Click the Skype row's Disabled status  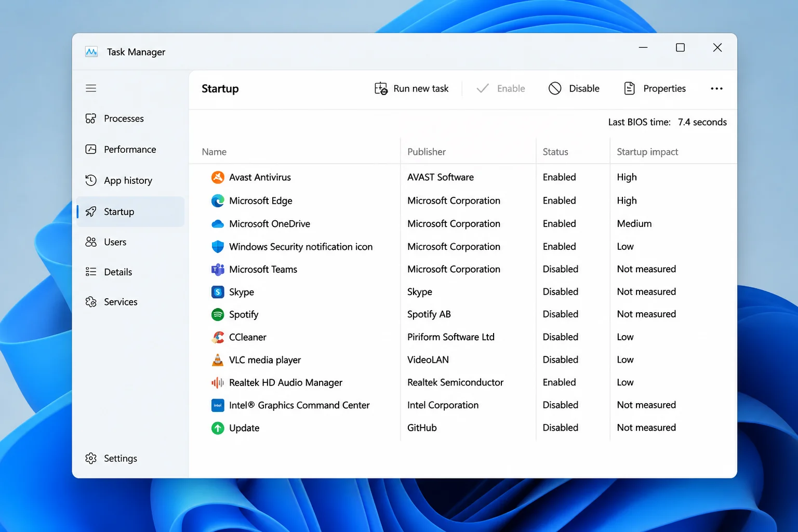[x=560, y=292]
